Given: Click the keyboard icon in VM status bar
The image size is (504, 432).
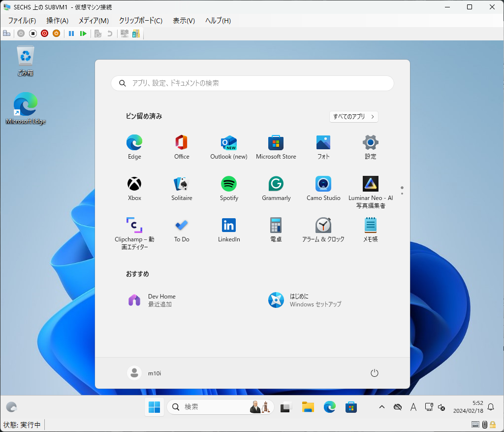Looking at the screenshot, I should click(x=475, y=425).
